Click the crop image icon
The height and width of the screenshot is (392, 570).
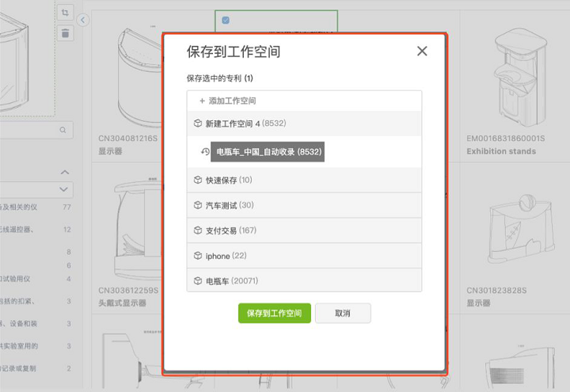(65, 13)
